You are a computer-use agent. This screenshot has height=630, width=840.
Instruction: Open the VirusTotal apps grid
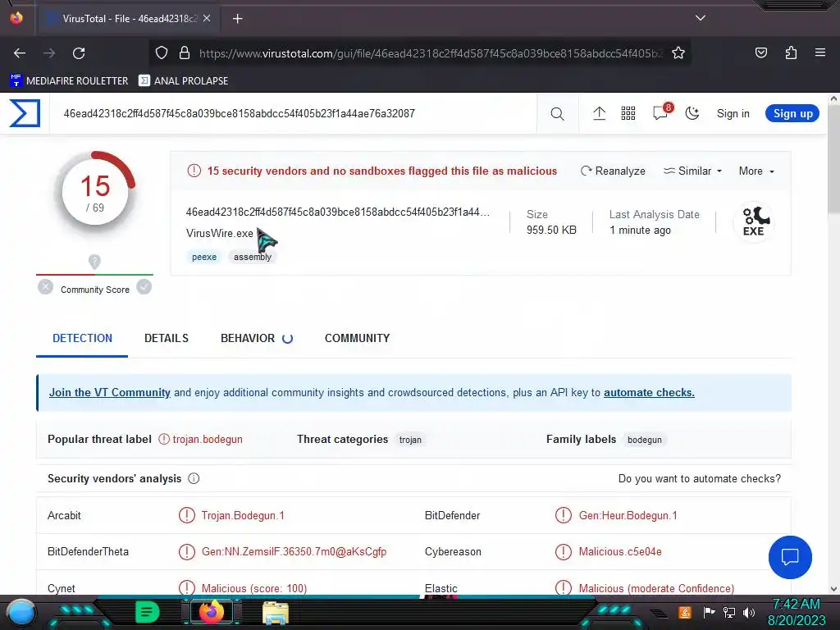(x=628, y=113)
